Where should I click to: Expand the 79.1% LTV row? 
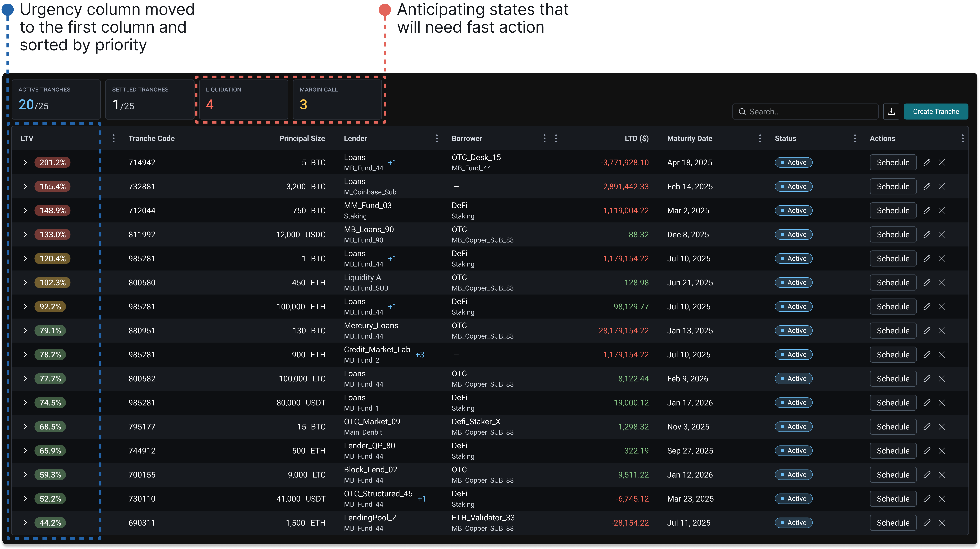(x=25, y=330)
